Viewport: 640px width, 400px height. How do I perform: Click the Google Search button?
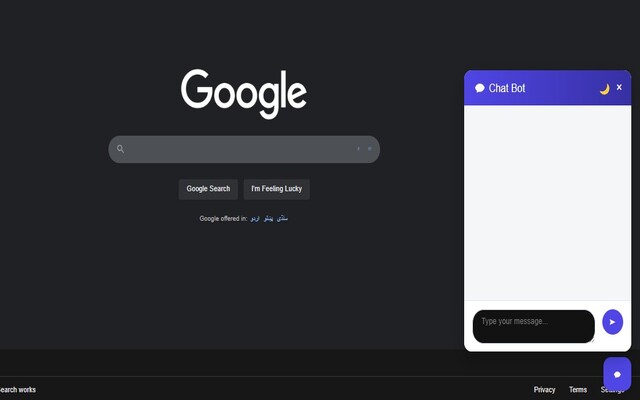pyautogui.click(x=208, y=189)
